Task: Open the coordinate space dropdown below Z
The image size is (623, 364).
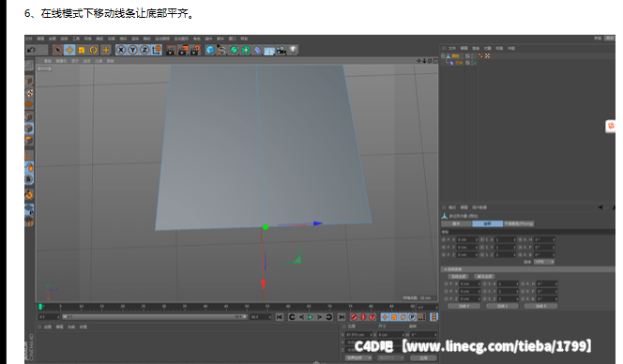Action: point(358,358)
